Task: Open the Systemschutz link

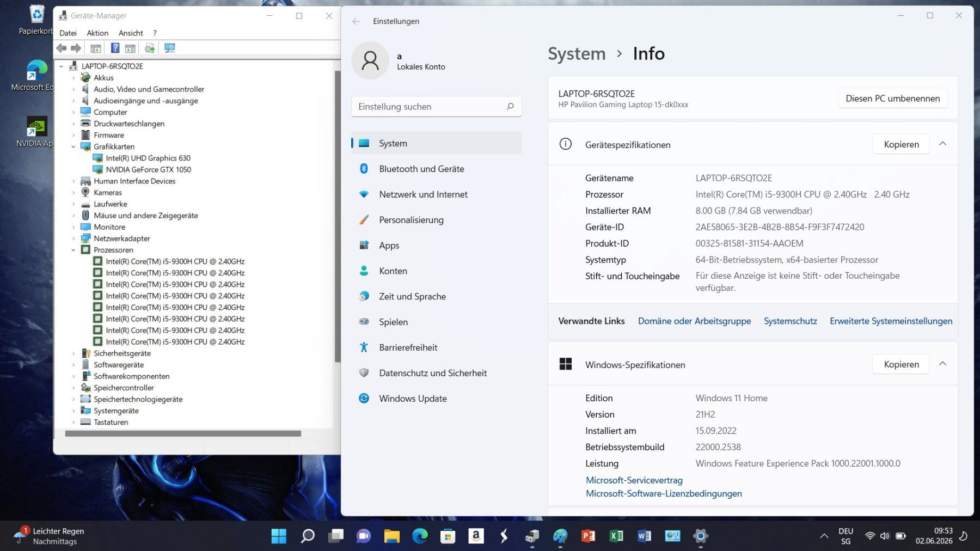Action: [790, 321]
